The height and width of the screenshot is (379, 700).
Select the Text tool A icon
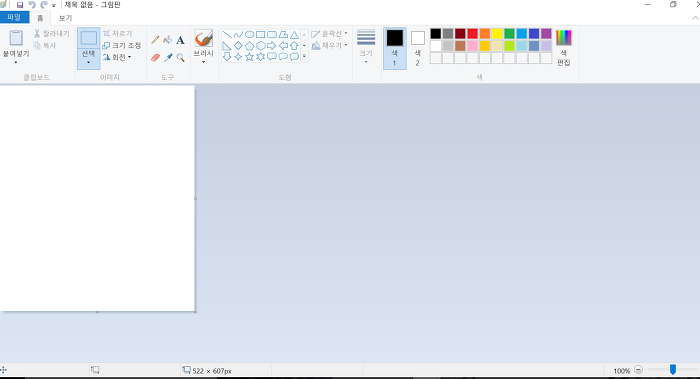(x=180, y=41)
